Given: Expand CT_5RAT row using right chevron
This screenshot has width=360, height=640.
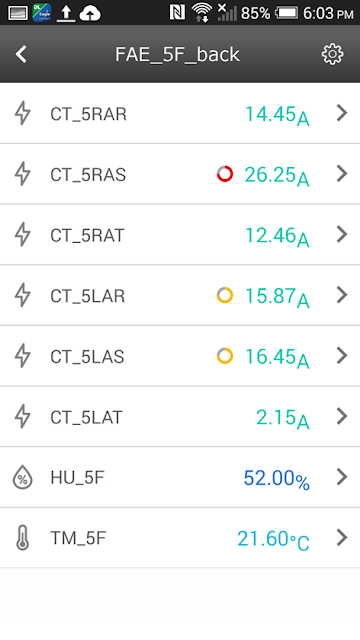Looking at the screenshot, I should point(342,234).
